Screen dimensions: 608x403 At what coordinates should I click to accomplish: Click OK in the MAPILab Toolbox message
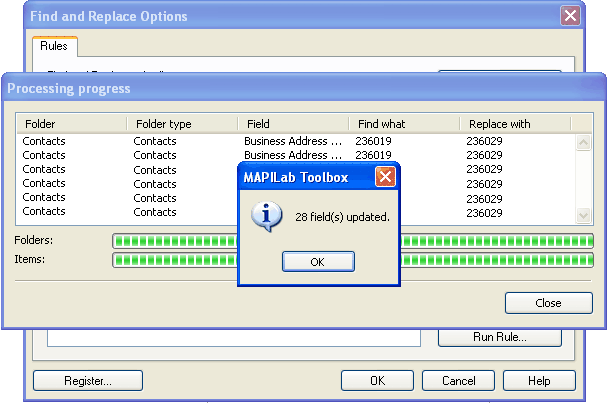pos(318,262)
